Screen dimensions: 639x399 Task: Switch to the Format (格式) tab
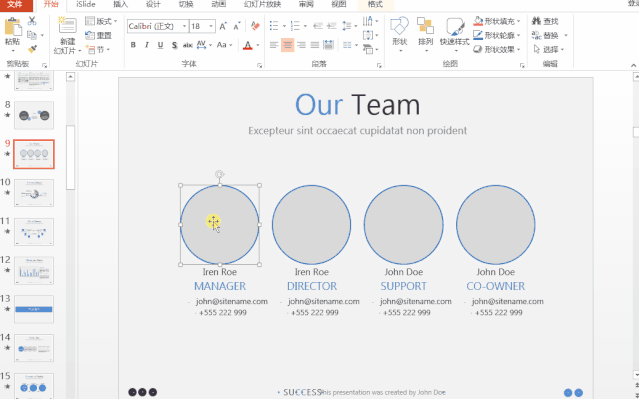tap(375, 5)
